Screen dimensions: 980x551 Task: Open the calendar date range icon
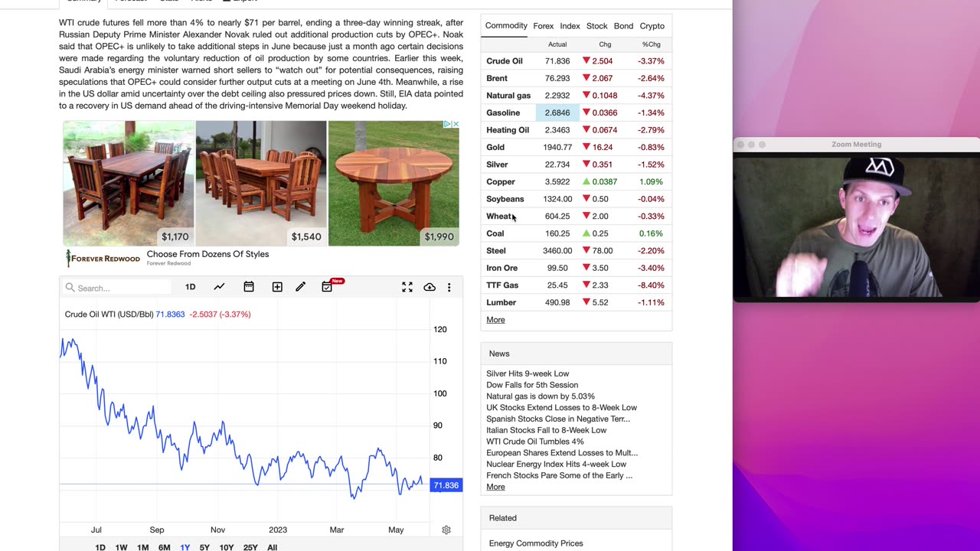click(249, 287)
